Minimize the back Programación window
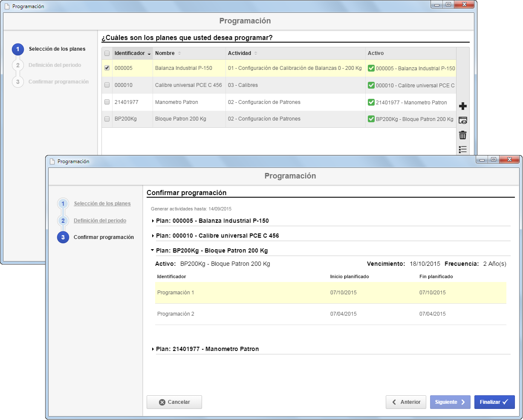Viewport: 523px width, 420px height. coord(437,5)
